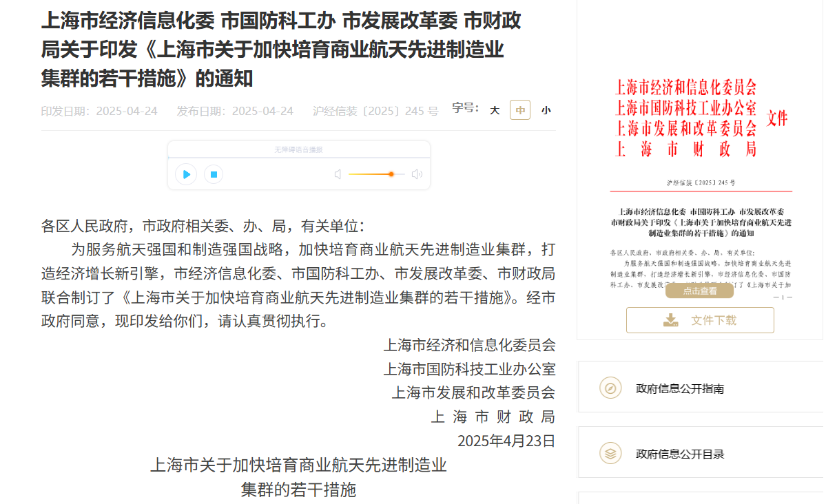The width and height of the screenshot is (826, 504).
Task: Click the 点击查看 button on document preview
Action: [699, 291]
